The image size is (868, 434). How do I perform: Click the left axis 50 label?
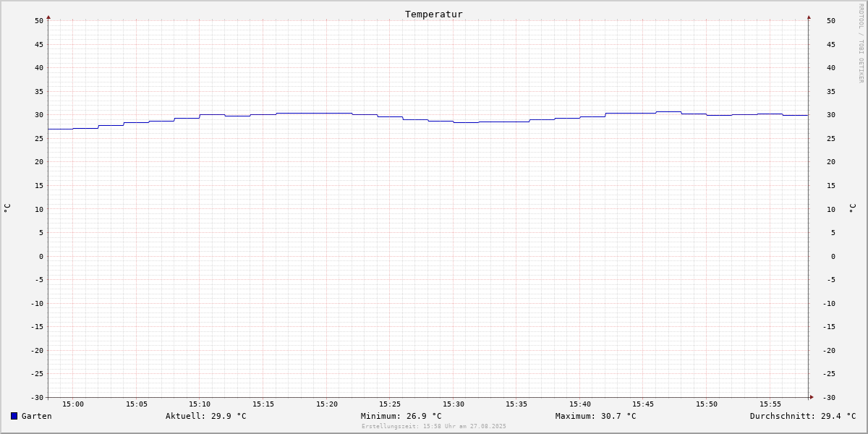click(39, 21)
